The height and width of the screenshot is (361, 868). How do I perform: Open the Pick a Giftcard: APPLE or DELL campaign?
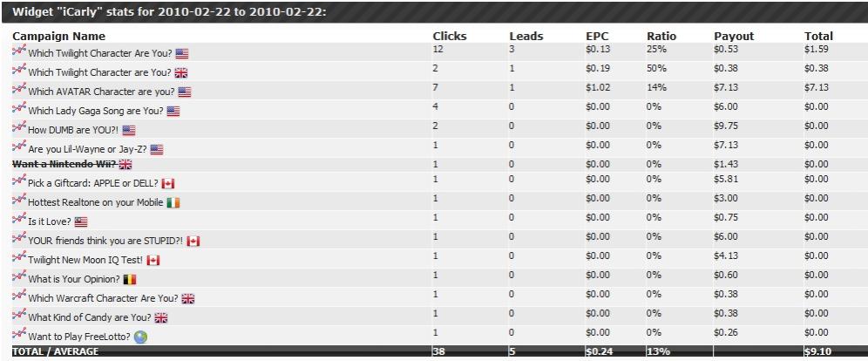pos(93,183)
